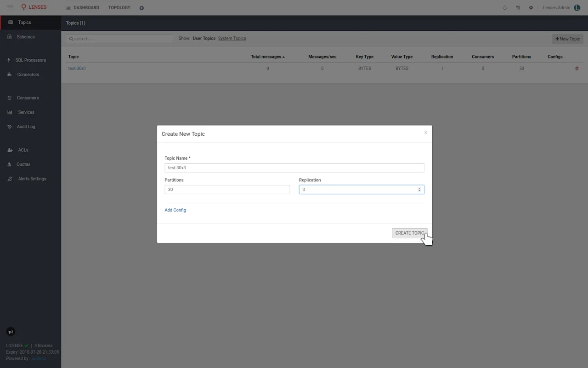The image size is (588, 368).
Task: Click the New Topic button
Action: point(568,39)
